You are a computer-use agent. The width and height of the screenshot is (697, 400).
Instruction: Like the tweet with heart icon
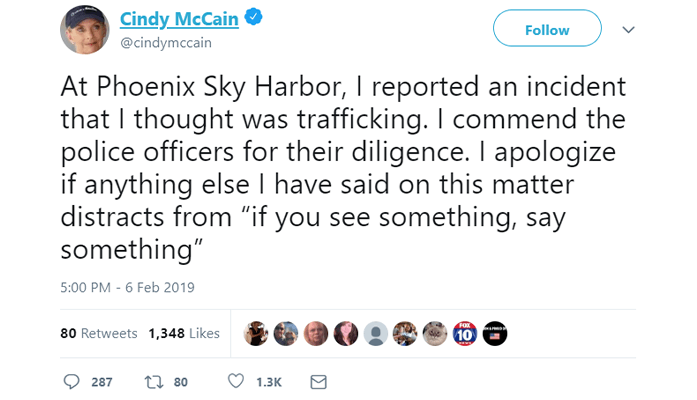coord(236,382)
